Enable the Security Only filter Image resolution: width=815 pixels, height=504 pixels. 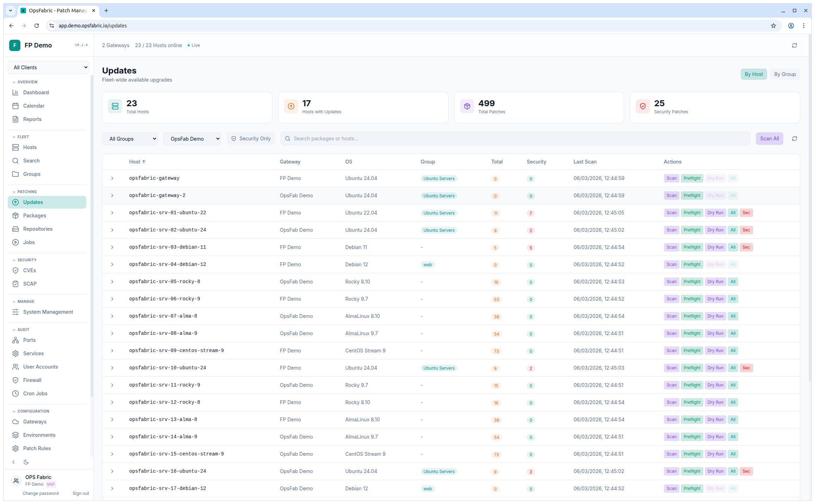(x=251, y=138)
